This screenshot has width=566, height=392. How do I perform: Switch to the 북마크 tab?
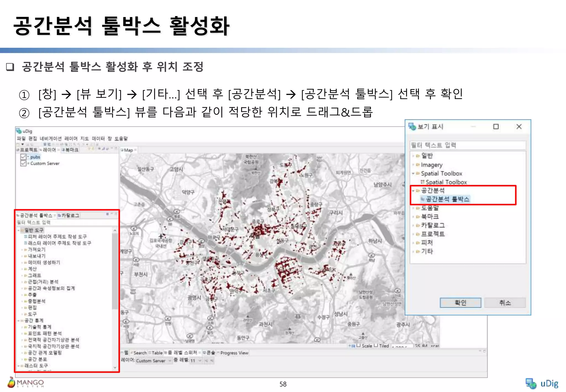[x=70, y=150]
